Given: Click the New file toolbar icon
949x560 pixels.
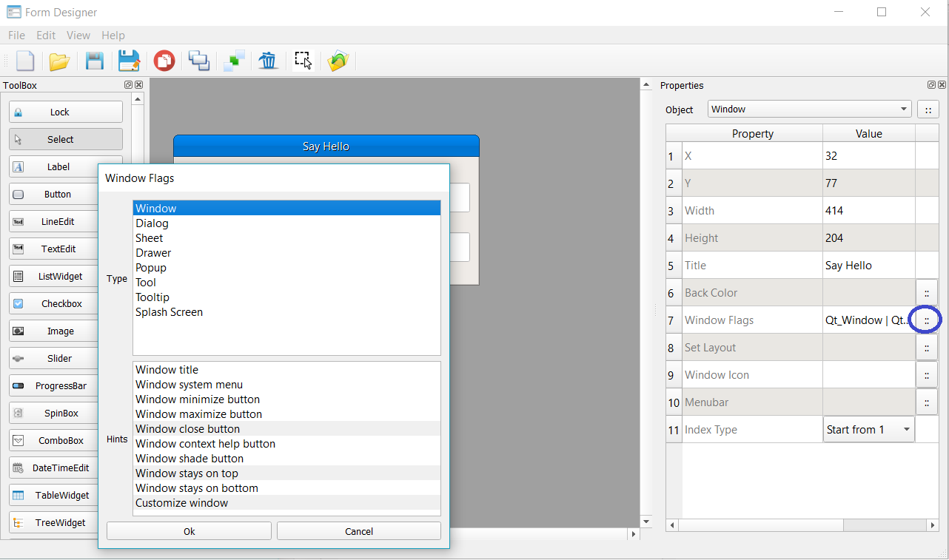Looking at the screenshot, I should [x=25, y=61].
